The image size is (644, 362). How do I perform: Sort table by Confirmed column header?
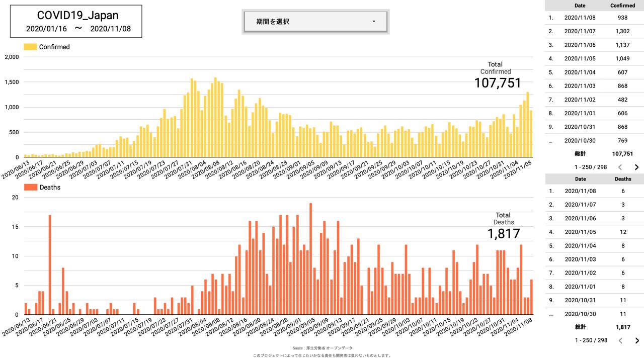[622, 6]
